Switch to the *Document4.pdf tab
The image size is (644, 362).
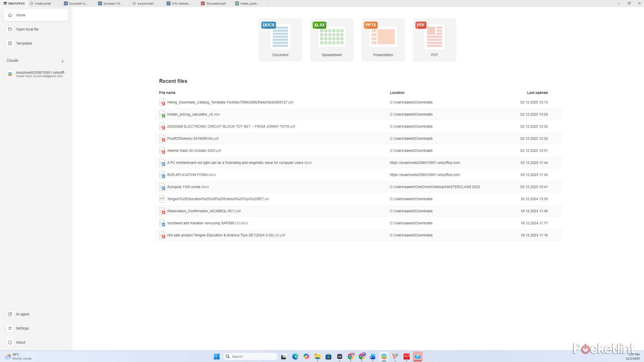[x=216, y=4]
